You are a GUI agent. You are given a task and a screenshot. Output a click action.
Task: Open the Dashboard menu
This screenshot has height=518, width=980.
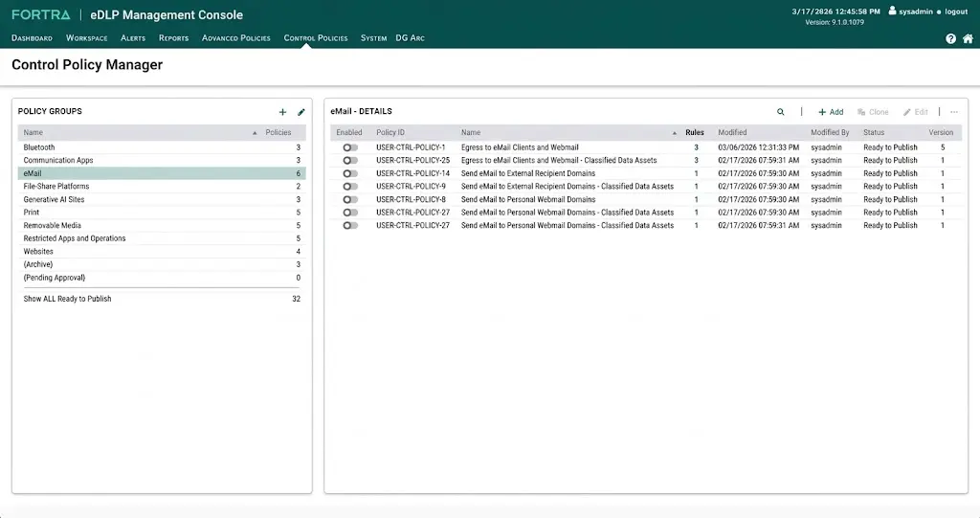(x=32, y=38)
